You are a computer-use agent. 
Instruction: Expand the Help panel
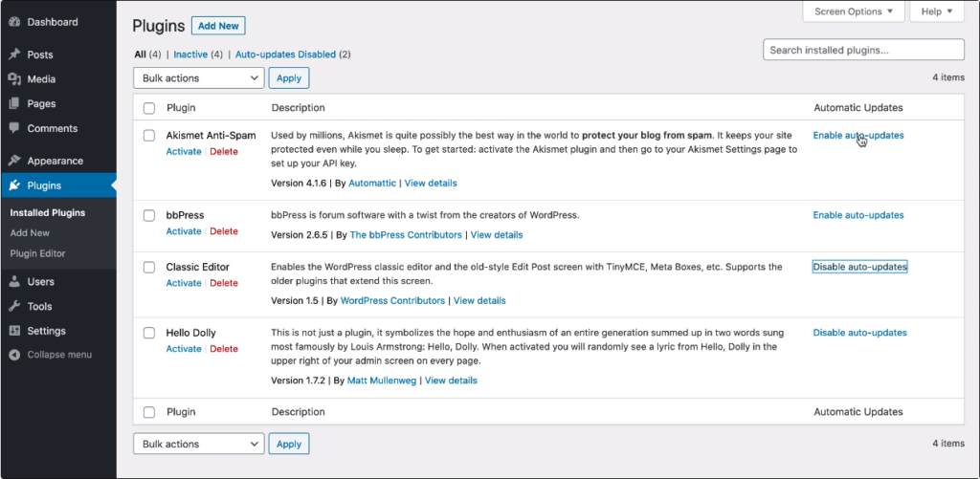click(x=936, y=11)
